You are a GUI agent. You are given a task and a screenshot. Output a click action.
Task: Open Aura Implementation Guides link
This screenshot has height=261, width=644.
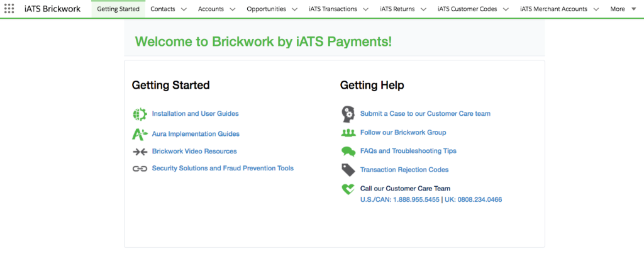[196, 134]
